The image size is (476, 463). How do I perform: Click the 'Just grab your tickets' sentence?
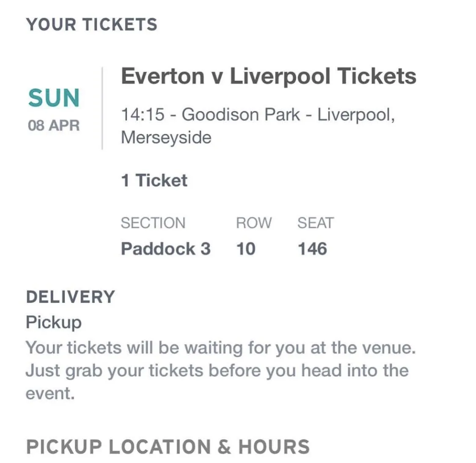217,371
